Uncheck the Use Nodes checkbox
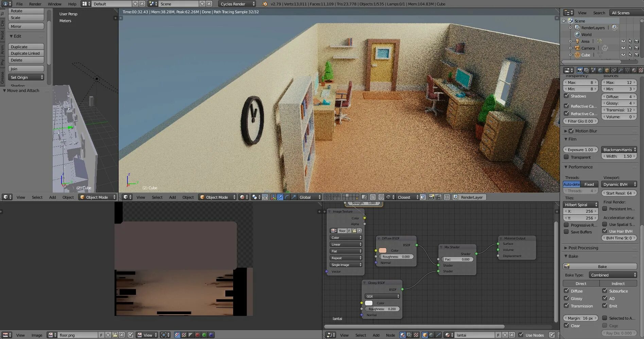This screenshot has height=339, width=644. coord(521,335)
